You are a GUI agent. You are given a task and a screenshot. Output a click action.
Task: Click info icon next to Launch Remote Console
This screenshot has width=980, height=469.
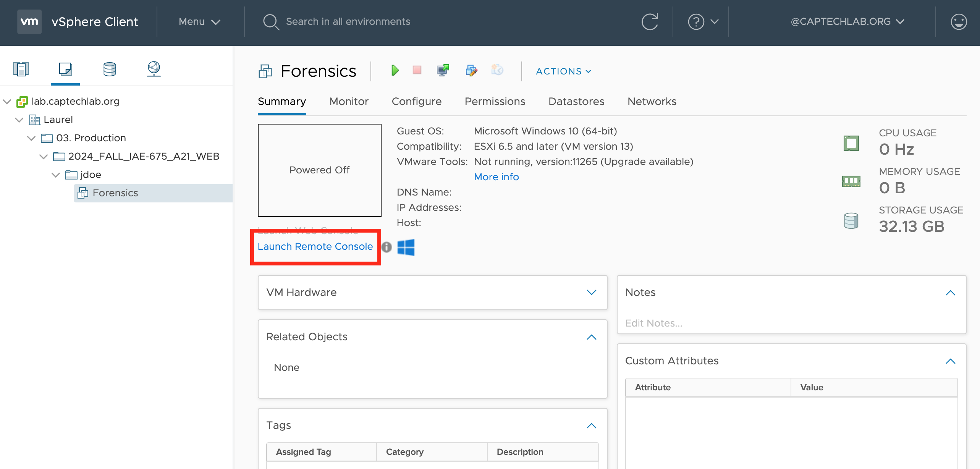point(387,247)
